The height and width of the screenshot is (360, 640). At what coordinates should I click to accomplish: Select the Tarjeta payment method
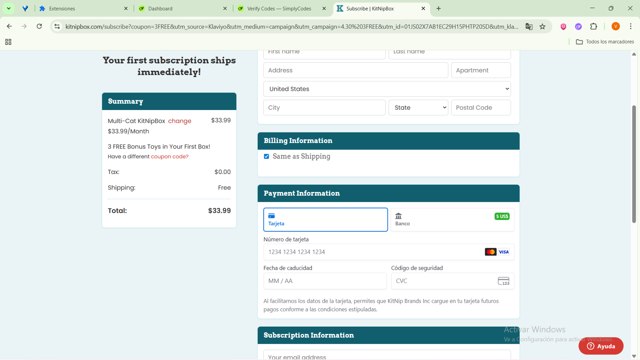point(325,220)
